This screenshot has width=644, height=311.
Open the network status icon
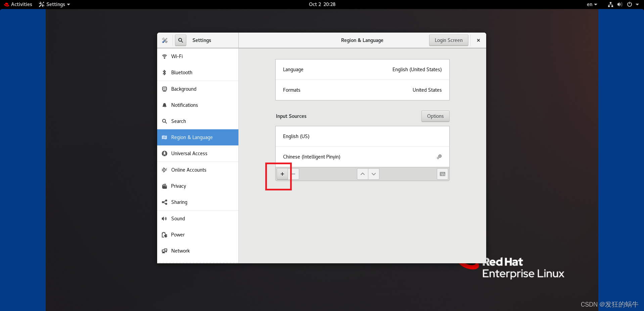coord(610,4)
